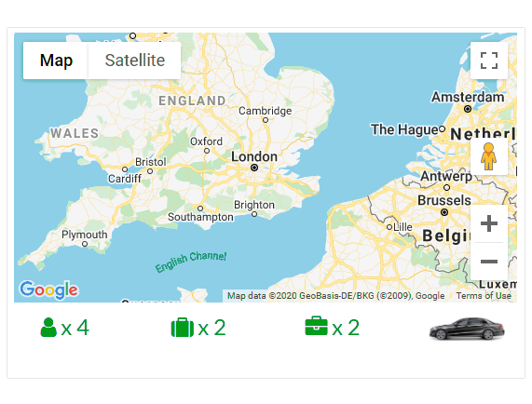Click the Street View pegman icon
Image resolution: width=532 pixels, height=404 pixels.
tap(488, 156)
